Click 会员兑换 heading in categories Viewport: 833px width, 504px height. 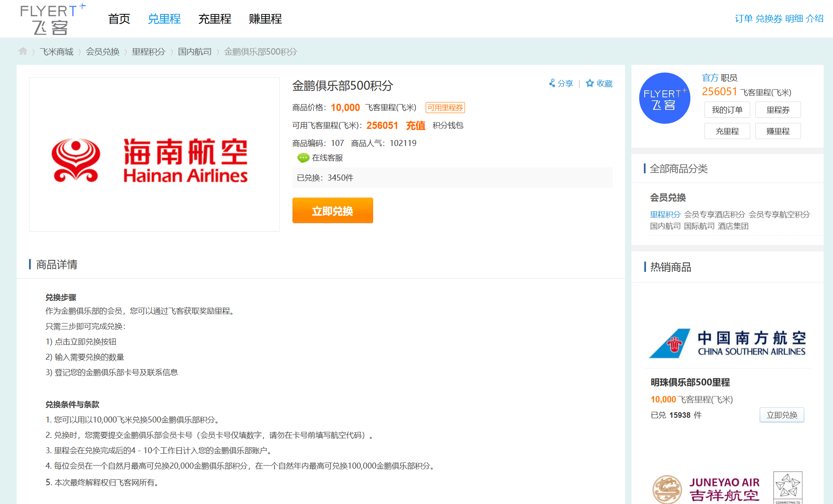point(668,198)
